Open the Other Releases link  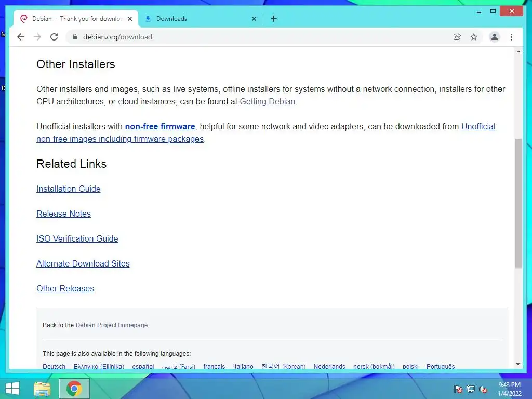click(x=65, y=288)
